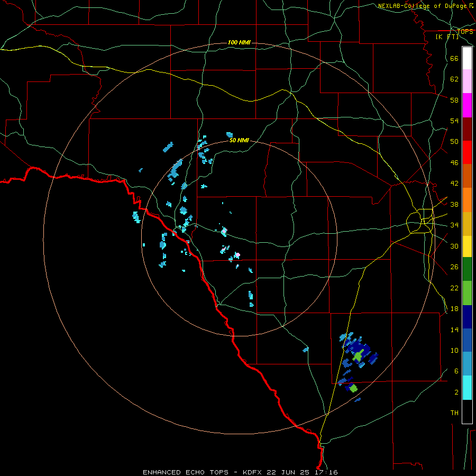Select the "10" legend value

(454, 350)
